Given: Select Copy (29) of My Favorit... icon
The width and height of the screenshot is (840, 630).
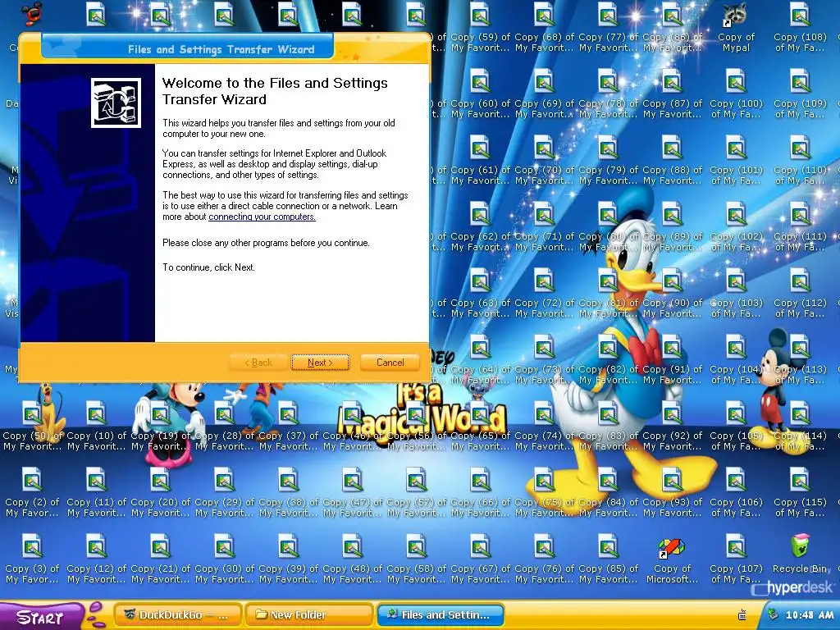Looking at the screenshot, I should click(225, 479).
